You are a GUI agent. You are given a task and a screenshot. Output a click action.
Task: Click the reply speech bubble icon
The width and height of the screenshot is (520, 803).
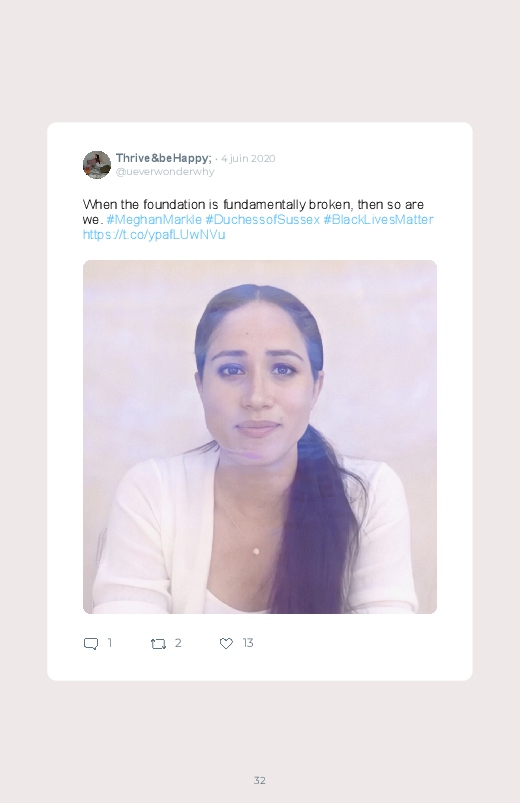91,644
